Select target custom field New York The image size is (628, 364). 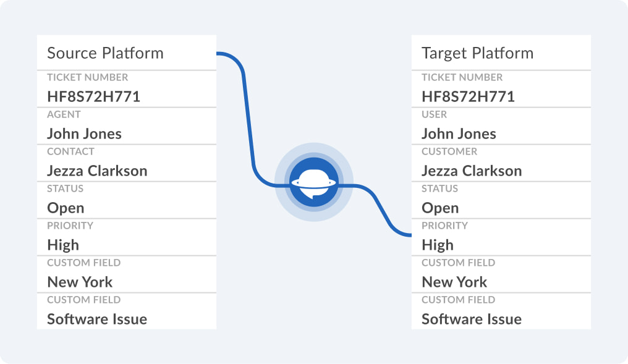click(x=454, y=282)
